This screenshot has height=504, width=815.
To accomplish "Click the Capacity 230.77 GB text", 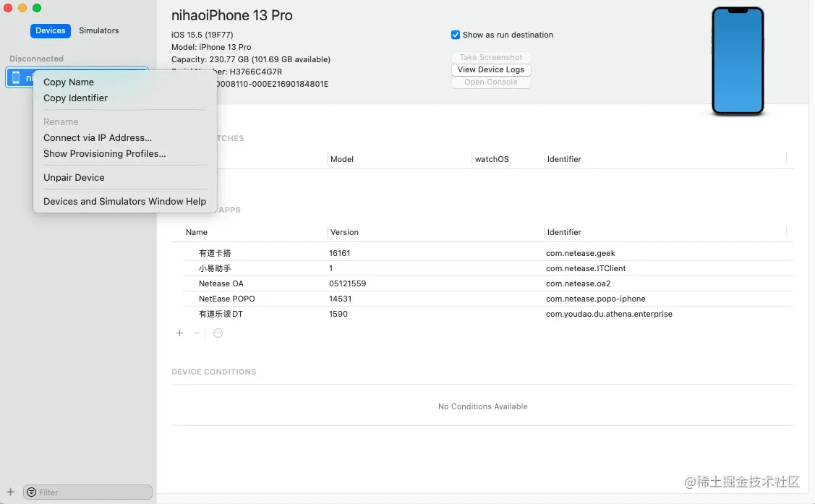I will coord(250,59).
